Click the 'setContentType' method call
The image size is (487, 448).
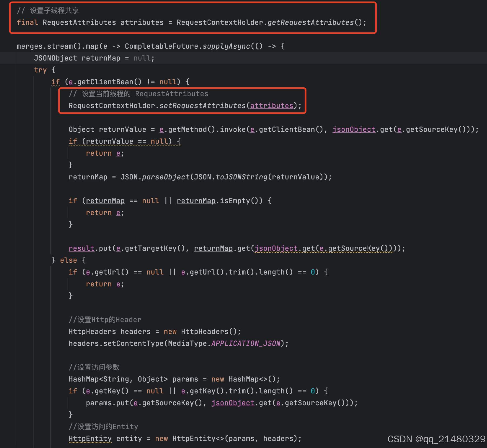(x=133, y=343)
